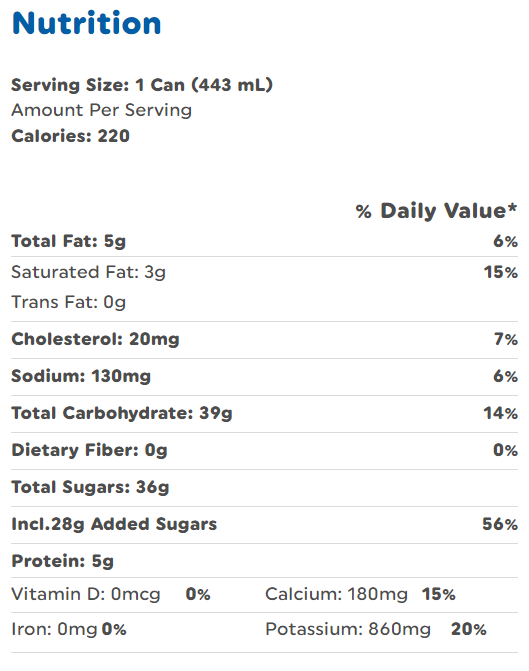
Task: Select the Potassium: 860mg entry
Action: (x=376, y=629)
